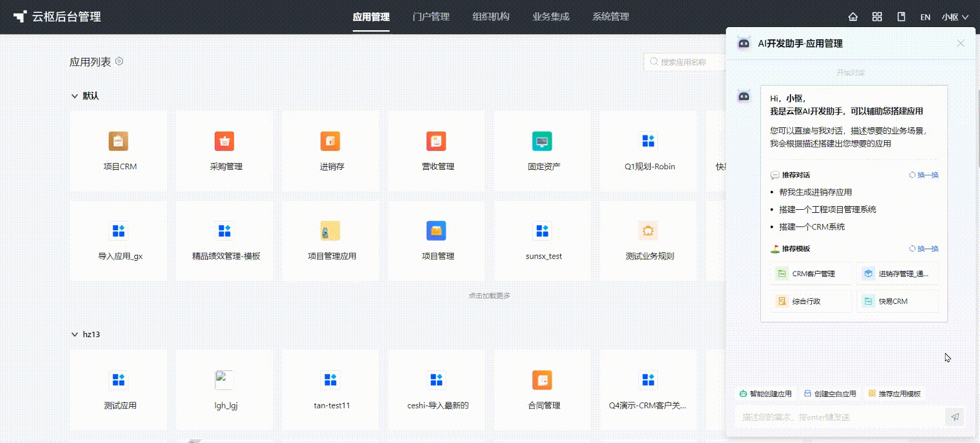
Task: Click the home icon in top bar
Action: (x=853, y=17)
